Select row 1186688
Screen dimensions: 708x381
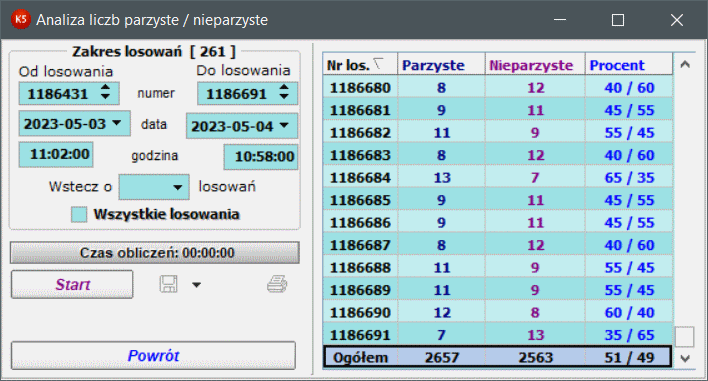498,267
